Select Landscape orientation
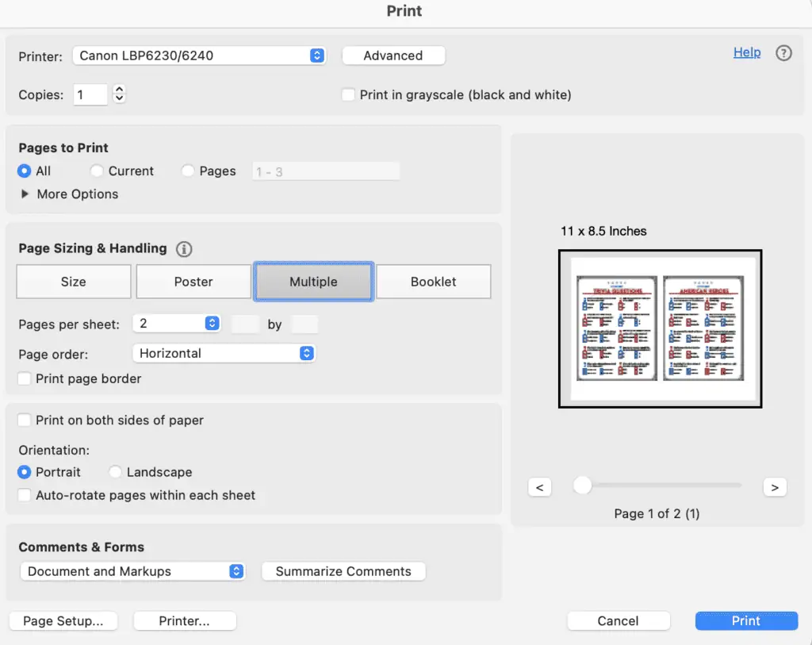The image size is (812, 645). pyautogui.click(x=116, y=472)
